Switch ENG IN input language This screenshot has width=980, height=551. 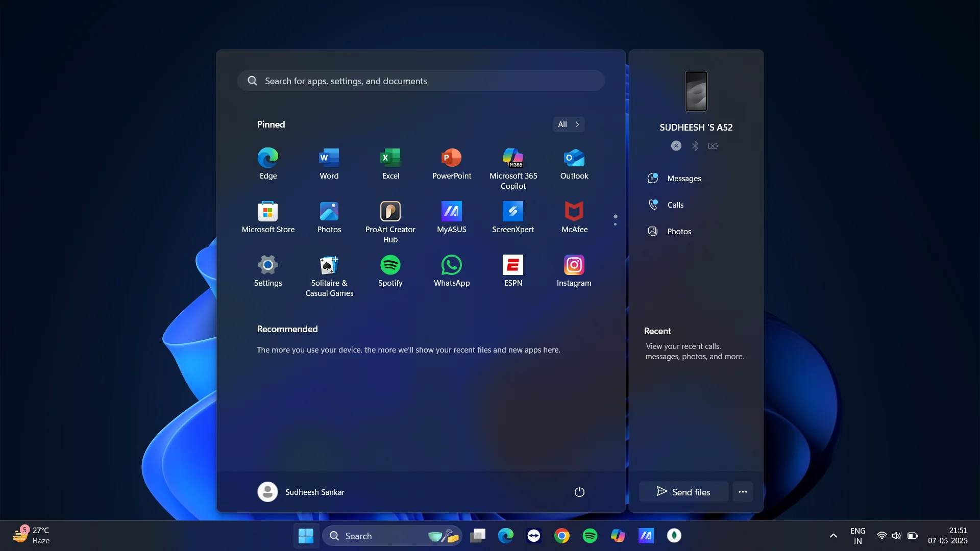858,536
